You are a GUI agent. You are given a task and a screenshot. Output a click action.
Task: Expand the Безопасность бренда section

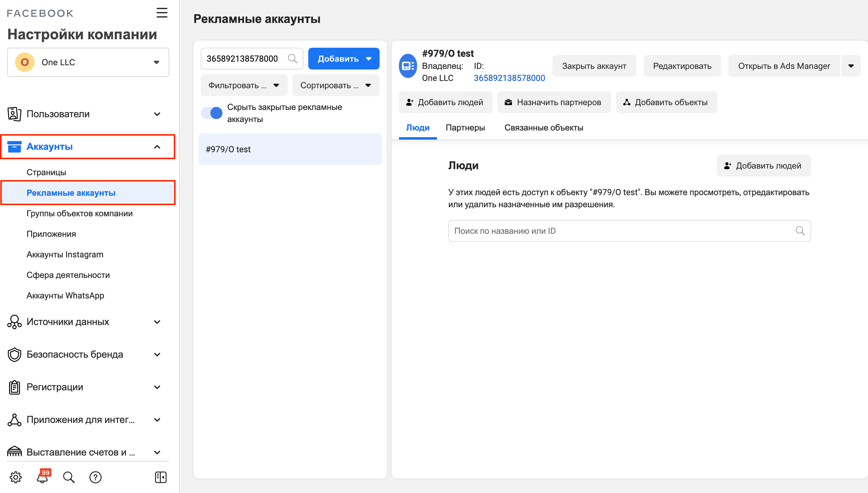tap(157, 355)
